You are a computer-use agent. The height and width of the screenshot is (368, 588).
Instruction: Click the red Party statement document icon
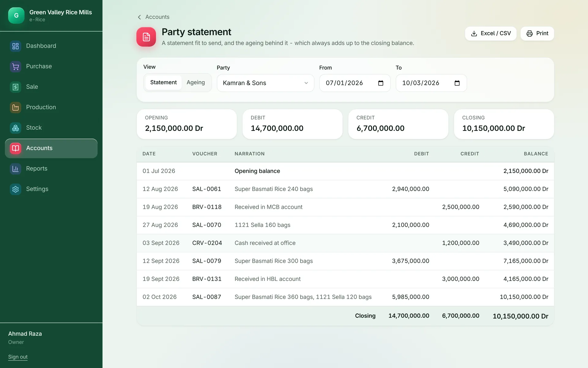pos(146,37)
